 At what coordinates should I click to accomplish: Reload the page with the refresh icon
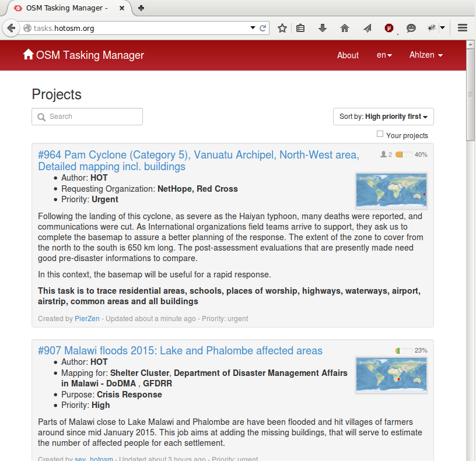pos(263,28)
